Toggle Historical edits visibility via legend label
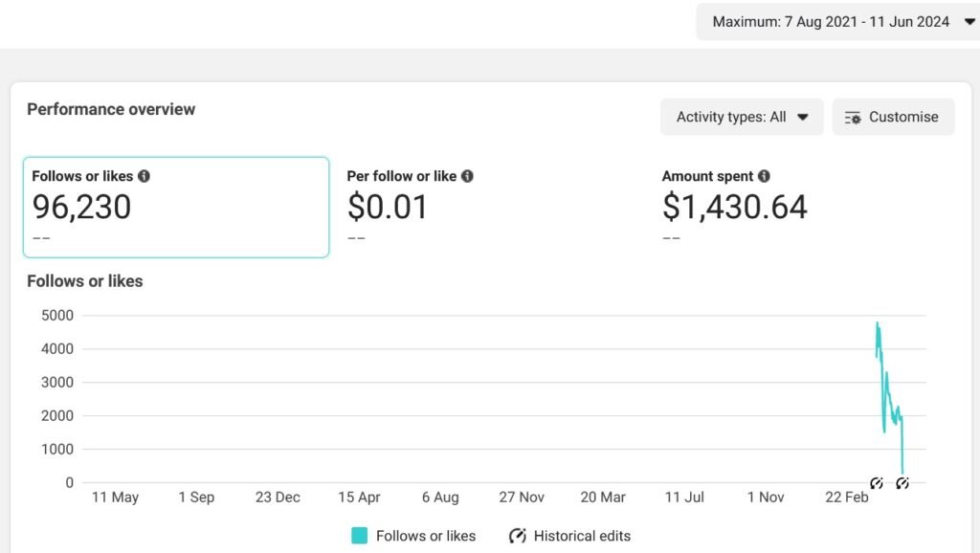The height and width of the screenshot is (553, 980). click(x=582, y=536)
